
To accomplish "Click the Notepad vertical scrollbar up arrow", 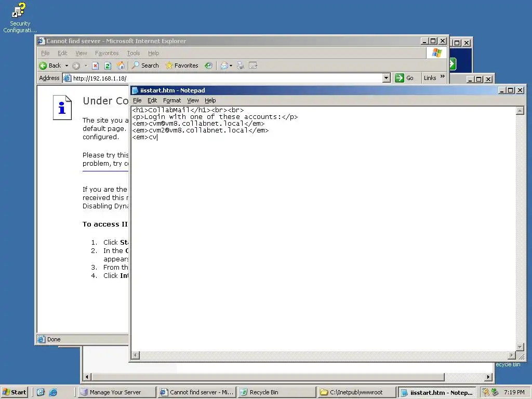I will coord(520,111).
